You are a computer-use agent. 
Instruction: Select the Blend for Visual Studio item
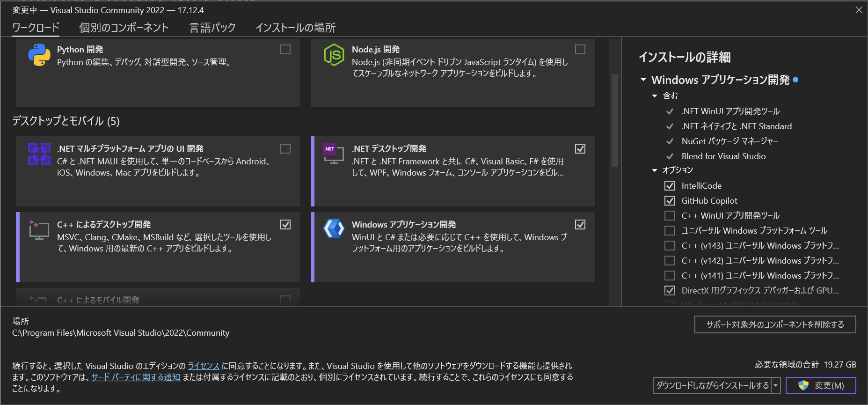pos(724,156)
